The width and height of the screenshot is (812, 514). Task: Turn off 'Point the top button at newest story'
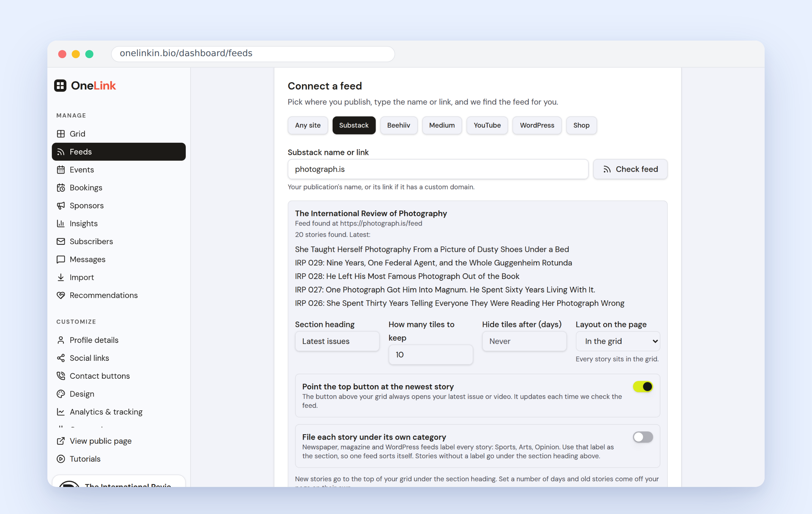[x=643, y=387]
